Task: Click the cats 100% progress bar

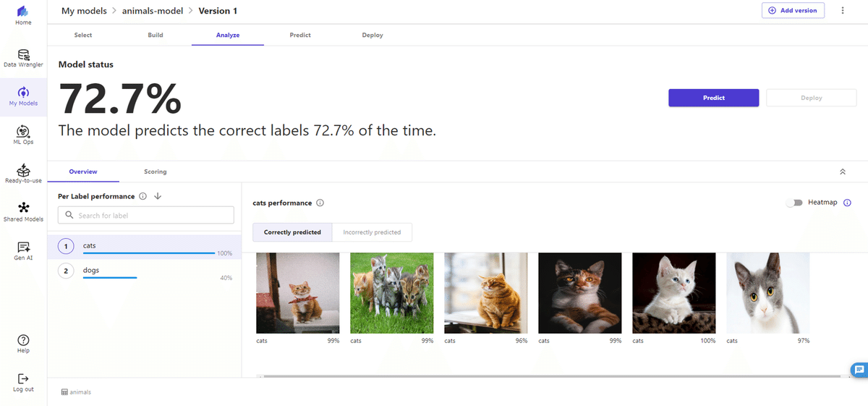Action: point(149,253)
